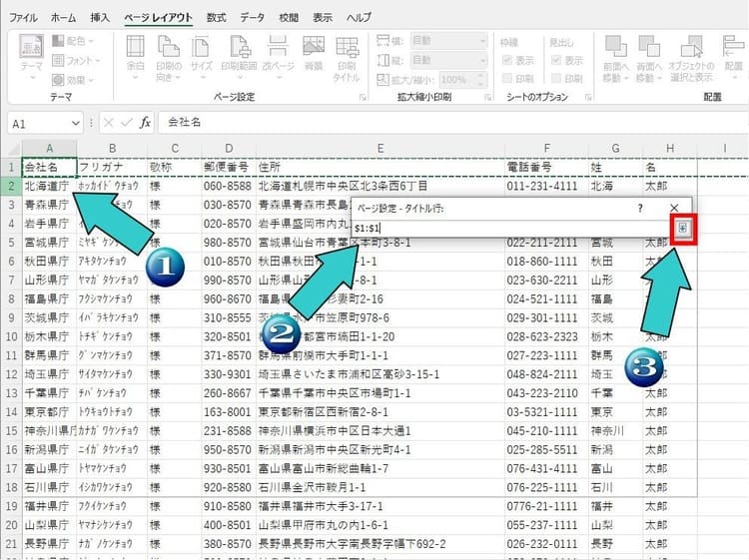The image size is (749, 560).
Task: Open シートのオプション dialog launcher
Action: tap(588, 98)
